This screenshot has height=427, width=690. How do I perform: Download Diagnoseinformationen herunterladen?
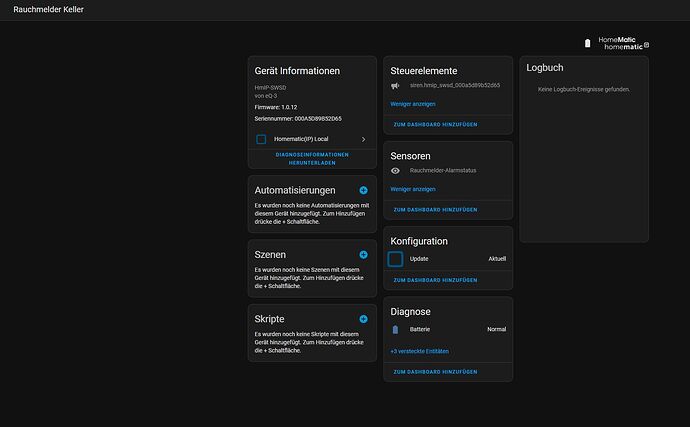click(312, 158)
